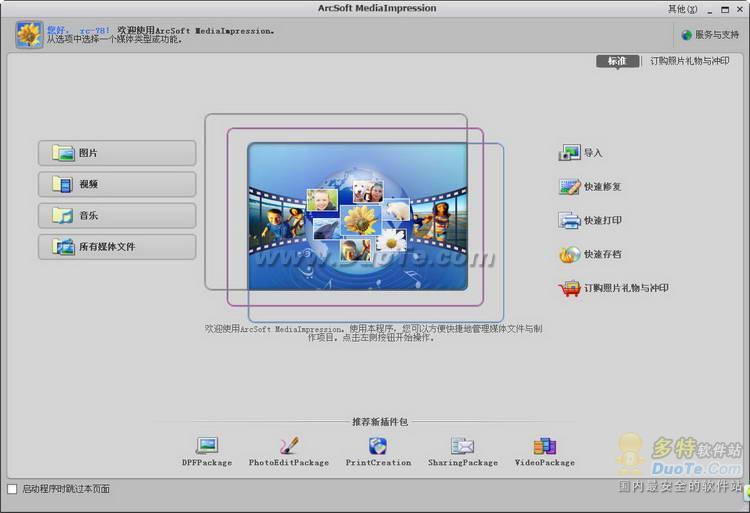Viewport: 750px width, 513px height.
Task: Click the 快速打印 text label
Action: click(x=603, y=220)
